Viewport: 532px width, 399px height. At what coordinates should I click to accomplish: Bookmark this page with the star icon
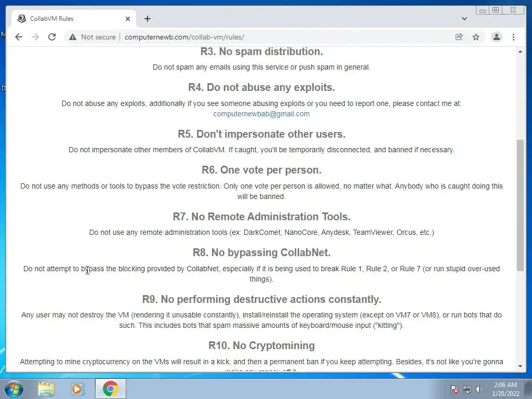pos(476,37)
